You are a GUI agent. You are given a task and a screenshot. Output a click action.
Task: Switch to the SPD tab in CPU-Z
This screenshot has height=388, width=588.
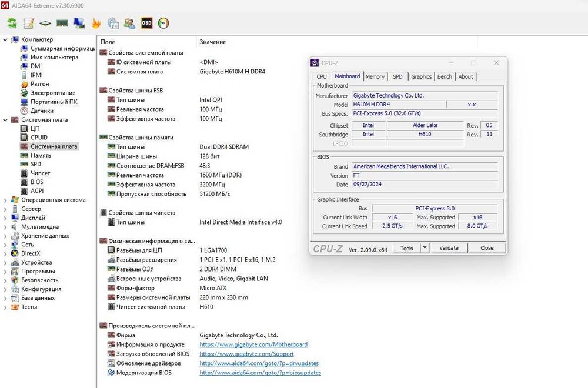point(397,76)
